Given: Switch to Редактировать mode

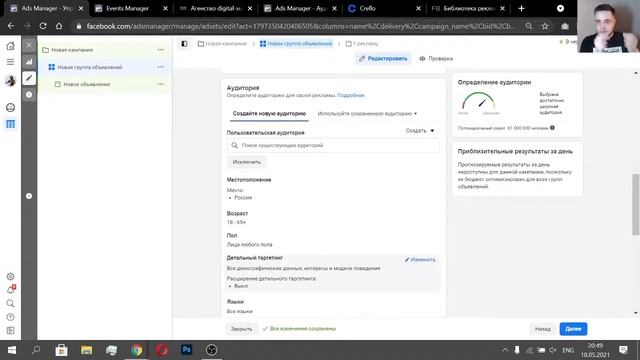Looking at the screenshot, I should 383,59.
